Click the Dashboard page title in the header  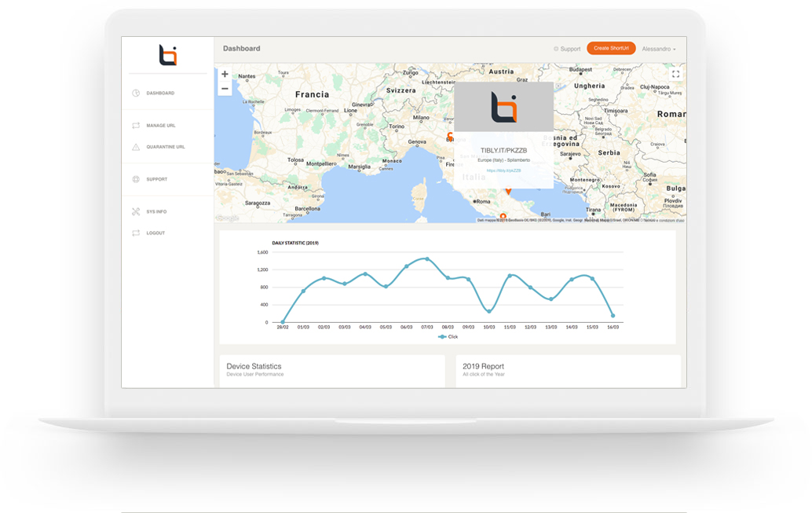(241, 48)
